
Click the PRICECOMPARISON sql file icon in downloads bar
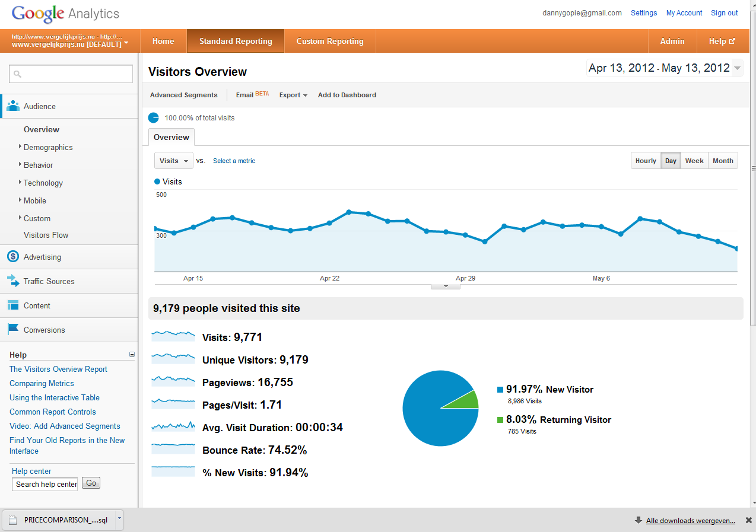pos(12,520)
